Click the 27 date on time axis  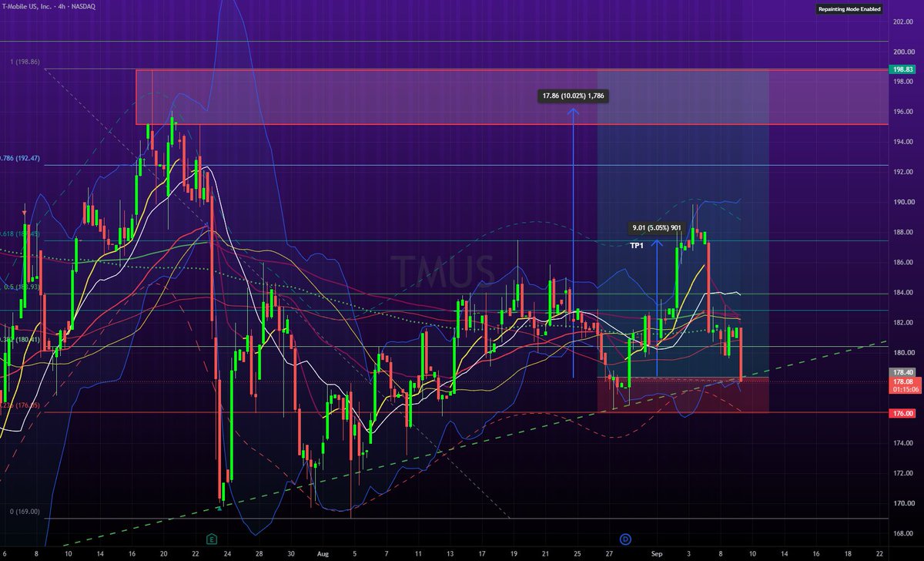point(609,553)
